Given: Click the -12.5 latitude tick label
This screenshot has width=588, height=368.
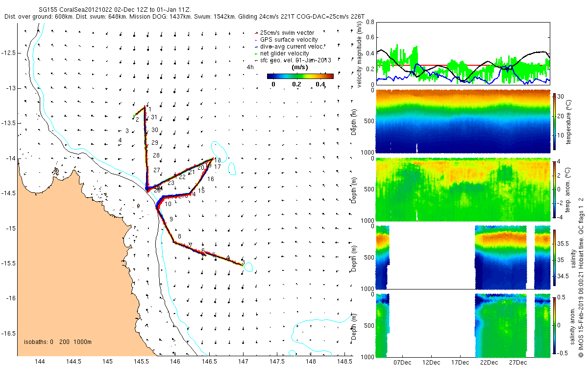Looking at the screenshot, I should coord(9,53).
